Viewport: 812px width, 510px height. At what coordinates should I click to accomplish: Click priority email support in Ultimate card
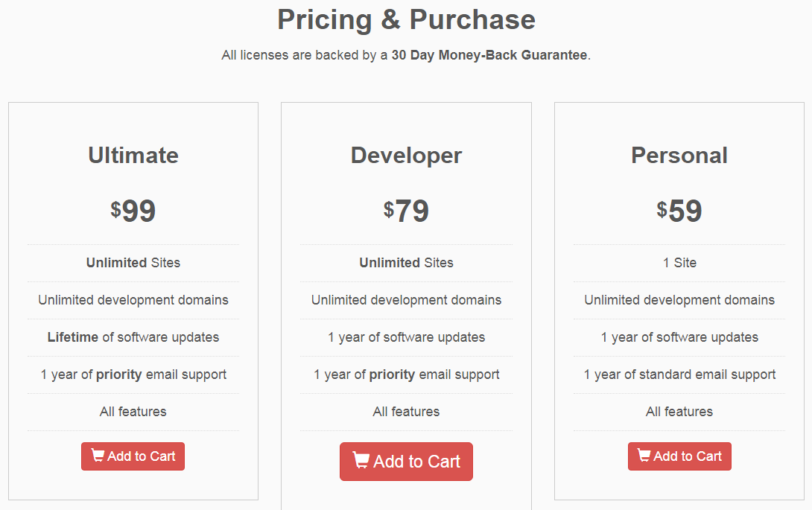pyautogui.click(x=133, y=374)
